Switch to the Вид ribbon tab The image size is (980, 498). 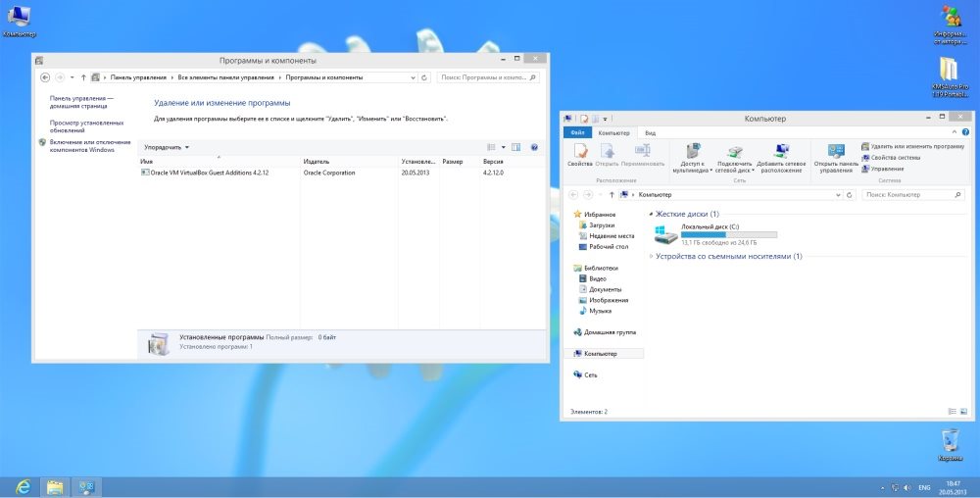(650, 131)
